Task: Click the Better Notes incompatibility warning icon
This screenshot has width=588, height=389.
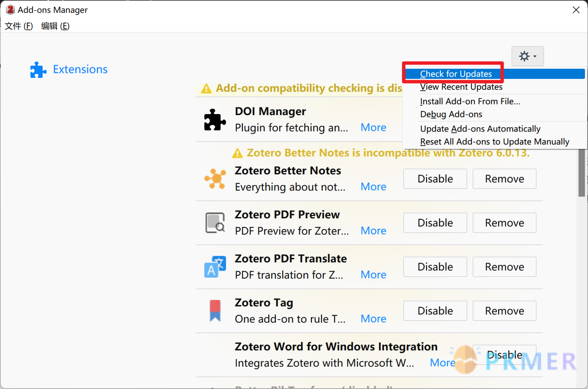Action: pyautogui.click(x=237, y=153)
